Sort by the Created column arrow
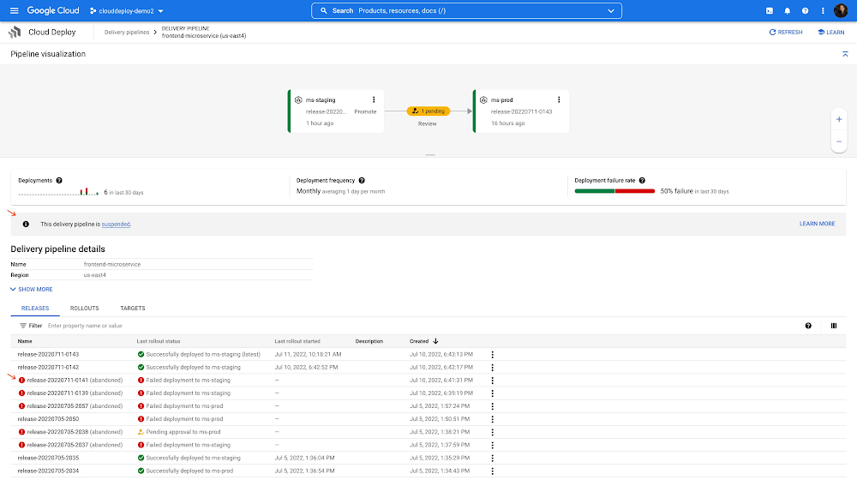This screenshot has width=857, height=504. 435,341
